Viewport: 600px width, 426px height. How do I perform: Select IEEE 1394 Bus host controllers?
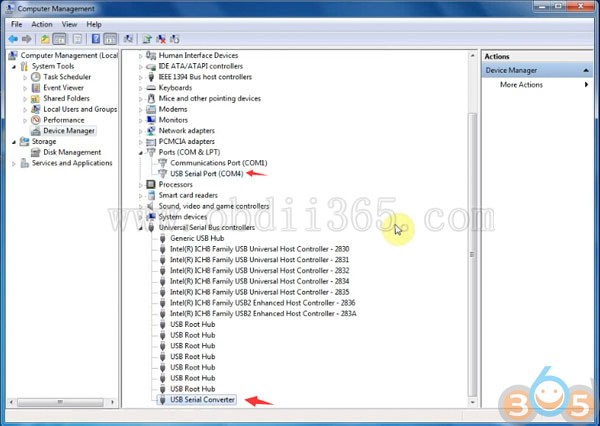click(x=205, y=77)
